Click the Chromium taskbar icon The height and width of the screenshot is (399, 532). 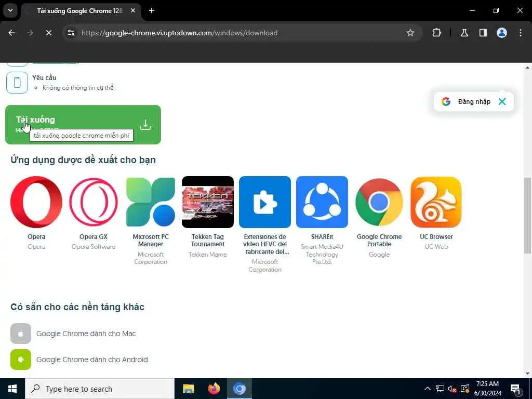[x=239, y=389]
